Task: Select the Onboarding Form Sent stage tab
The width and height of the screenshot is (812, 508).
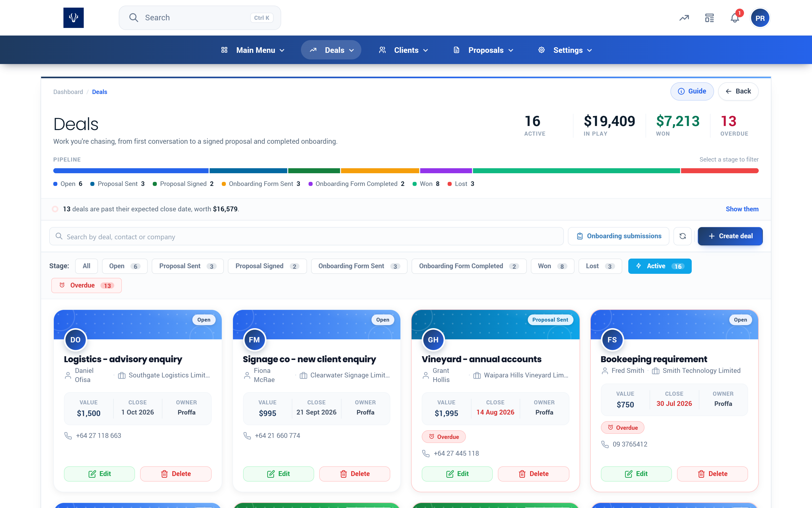Action: click(x=359, y=266)
